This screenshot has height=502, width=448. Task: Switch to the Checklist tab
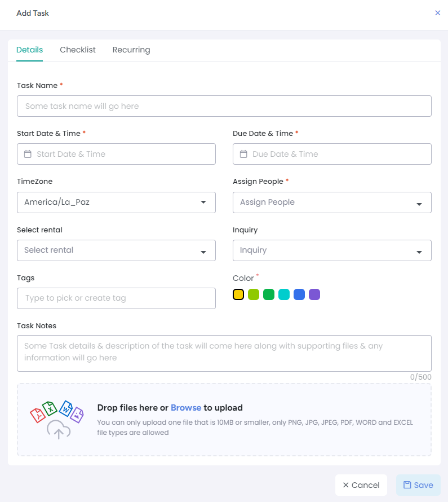coord(78,50)
